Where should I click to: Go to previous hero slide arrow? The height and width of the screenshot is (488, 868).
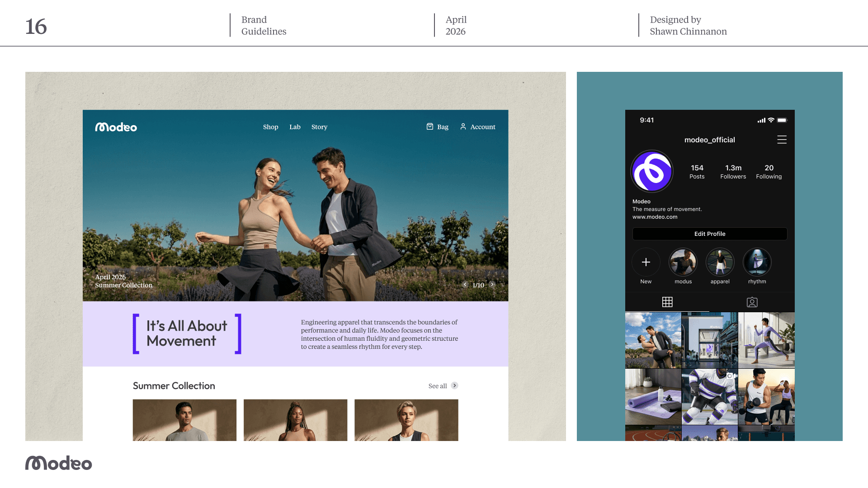[x=465, y=285]
